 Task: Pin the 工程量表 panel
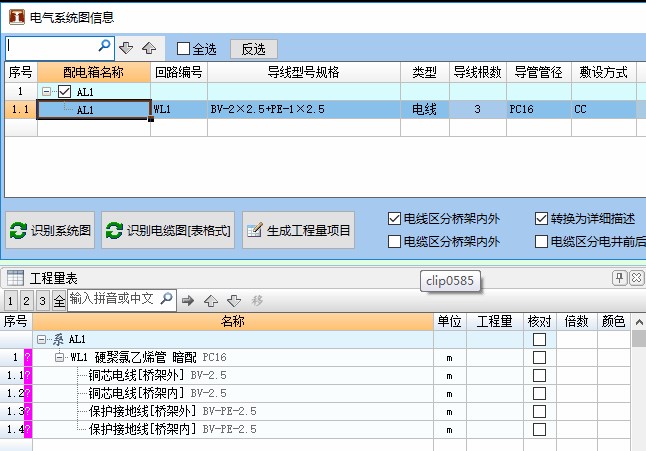pyautogui.click(x=620, y=278)
